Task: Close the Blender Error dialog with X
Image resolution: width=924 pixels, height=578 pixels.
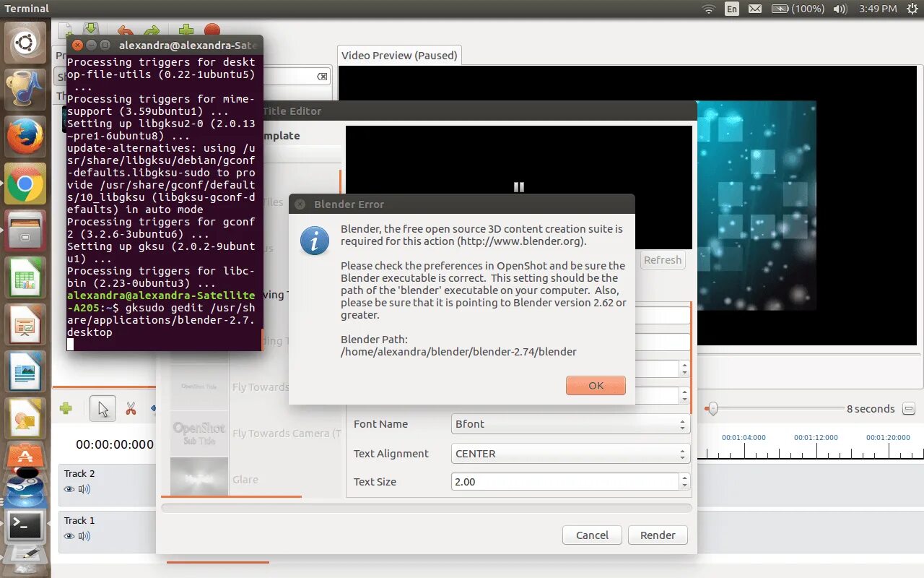Action: click(300, 204)
